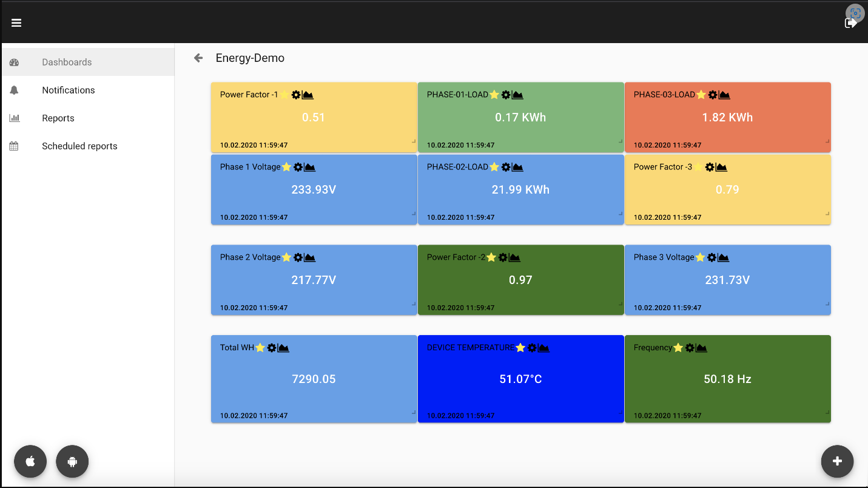This screenshot has height=488, width=868.
Task: Click the 7290.05 Total WH value
Action: click(x=314, y=379)
